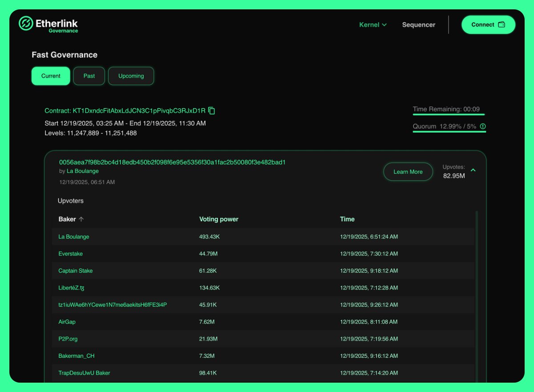Viewport: 534px width, 392px height.
Task: Click the Time Remaining progress bar
Action: click(x=449, y=114)
